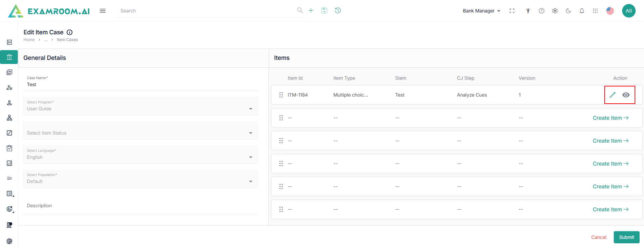Click the Case Name input field
The height and width of the screenshot is (248, 644).
pyautogui.click(x=141, y=84)
